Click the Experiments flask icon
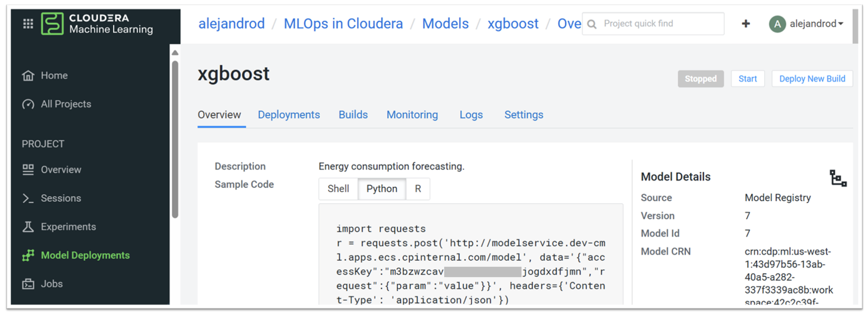This screenshot has height=316, width=868. (28, 226)
